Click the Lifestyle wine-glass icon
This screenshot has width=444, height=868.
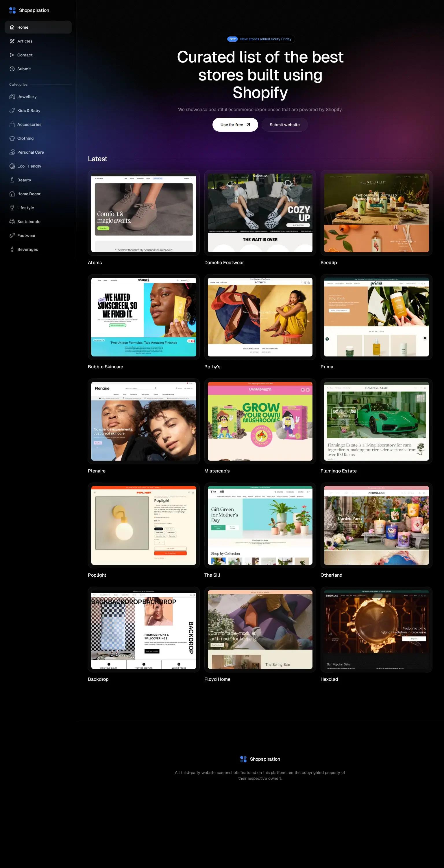point(12,207)
